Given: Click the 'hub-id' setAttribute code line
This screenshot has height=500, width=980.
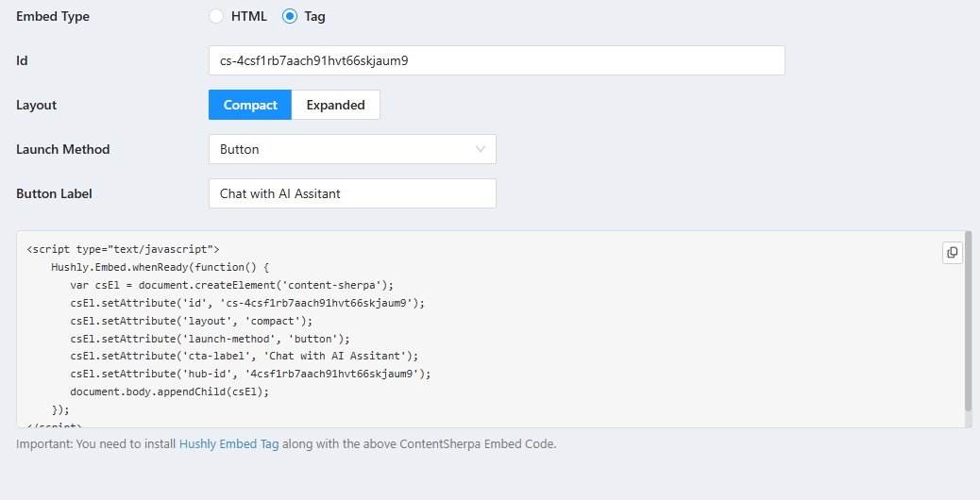Looking at the screenshot, I should (250, 374).
